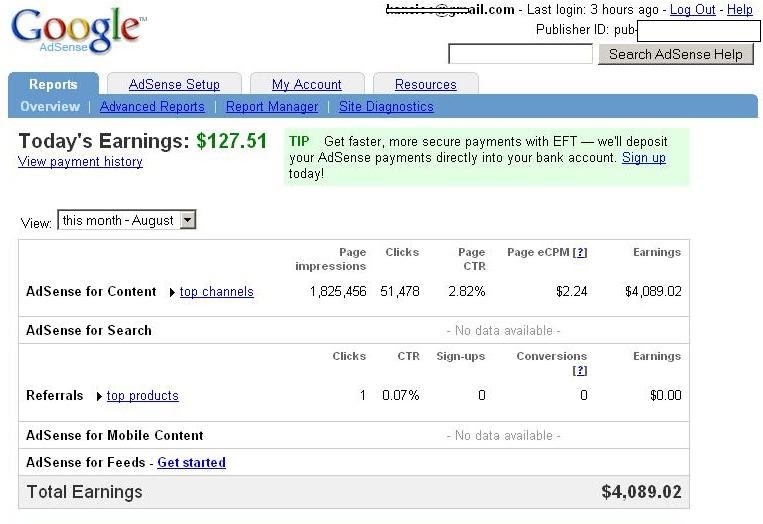Image resolution: width=763 pixels, height=524 pixels.
Task: Click the Log Out link
Action: [x=692, y=9]
